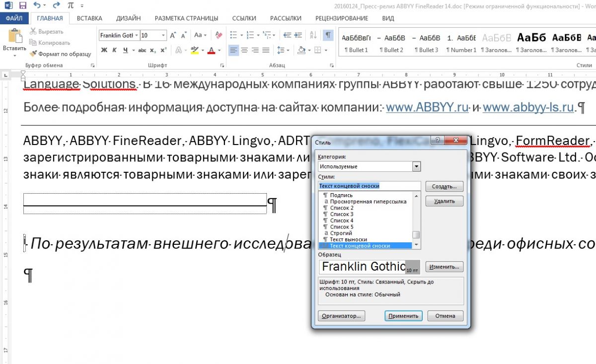Click the increase font size icon
This screenshot has width=596, height=364.
click(173, 35)
